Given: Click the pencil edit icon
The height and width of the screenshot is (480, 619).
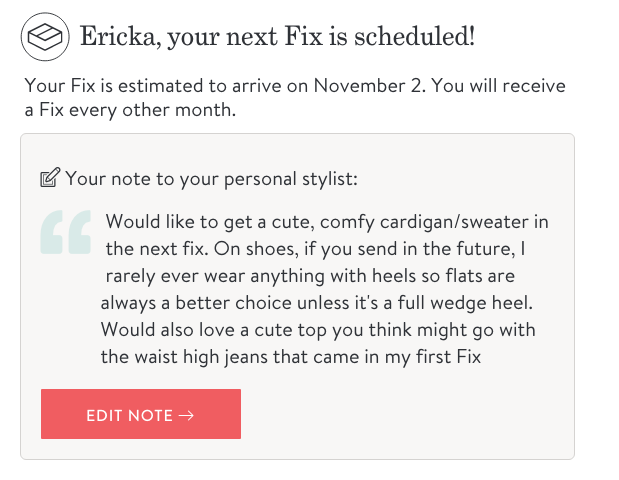Looking at the screenshot, I should (x=49, y=180).
